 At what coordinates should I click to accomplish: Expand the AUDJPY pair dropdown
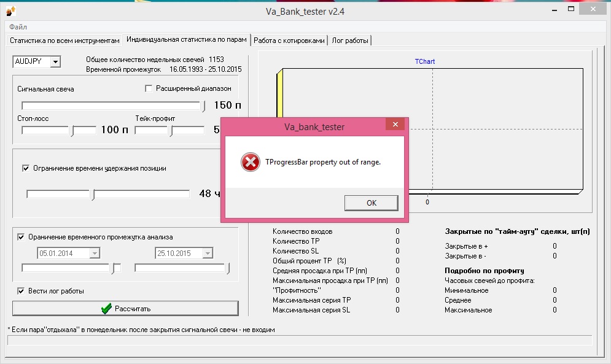(x=56, y=61)
